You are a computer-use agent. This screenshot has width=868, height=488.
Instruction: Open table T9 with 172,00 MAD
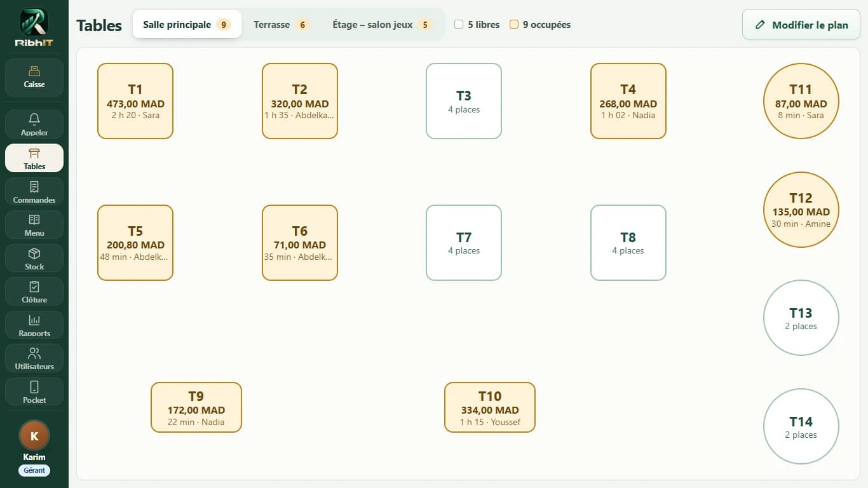[196, 407]
